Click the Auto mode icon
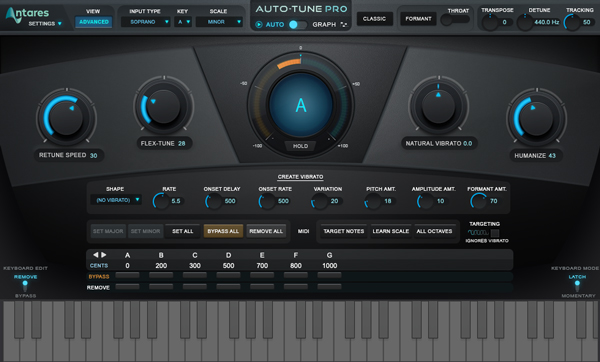600x362 pixels. click(x=259, y=24)
